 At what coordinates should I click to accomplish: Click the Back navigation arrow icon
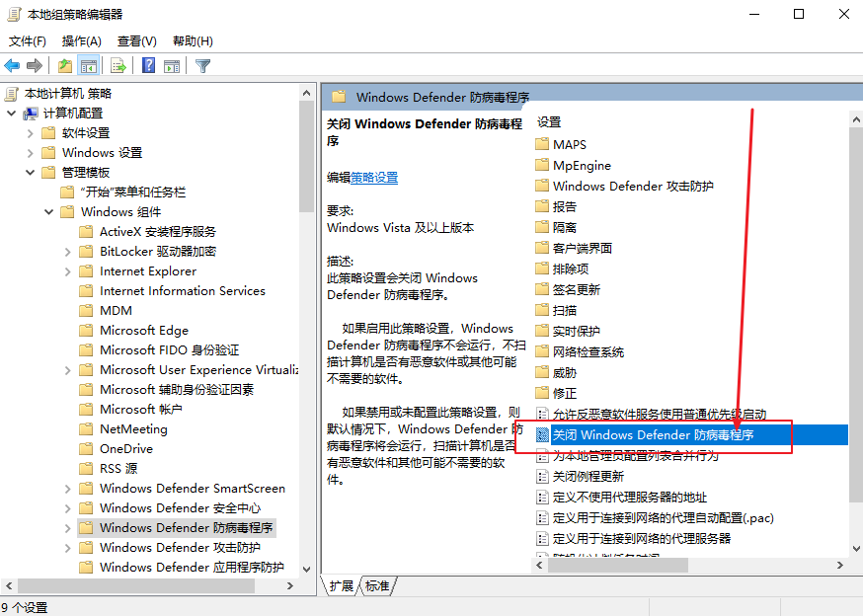[x=12, y=66]
